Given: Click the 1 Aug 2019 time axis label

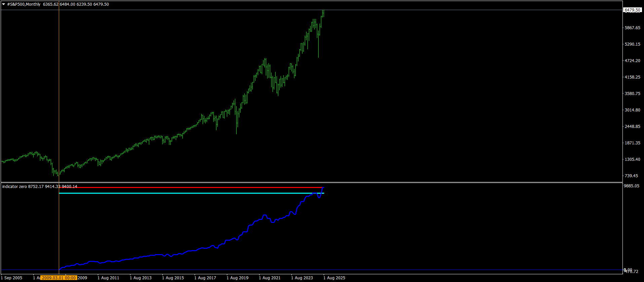Looking at the screenshot, I should pyautogui.click(x=237, y=278).
